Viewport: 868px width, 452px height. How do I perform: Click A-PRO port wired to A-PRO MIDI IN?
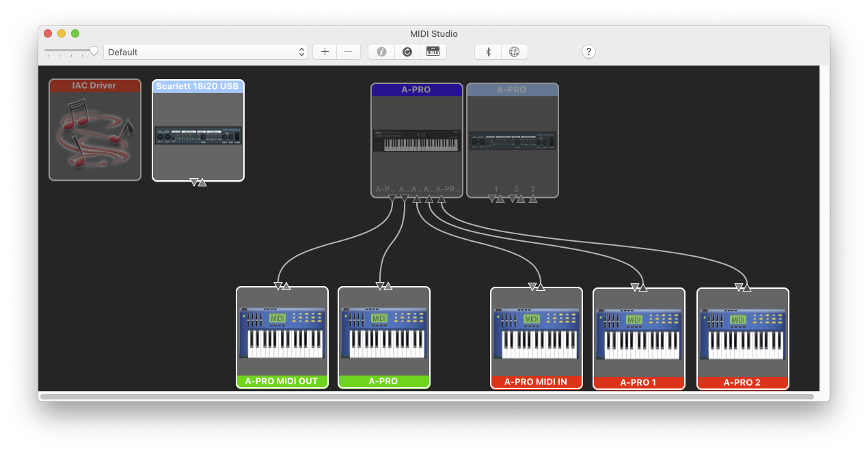(x=417, y=199)
